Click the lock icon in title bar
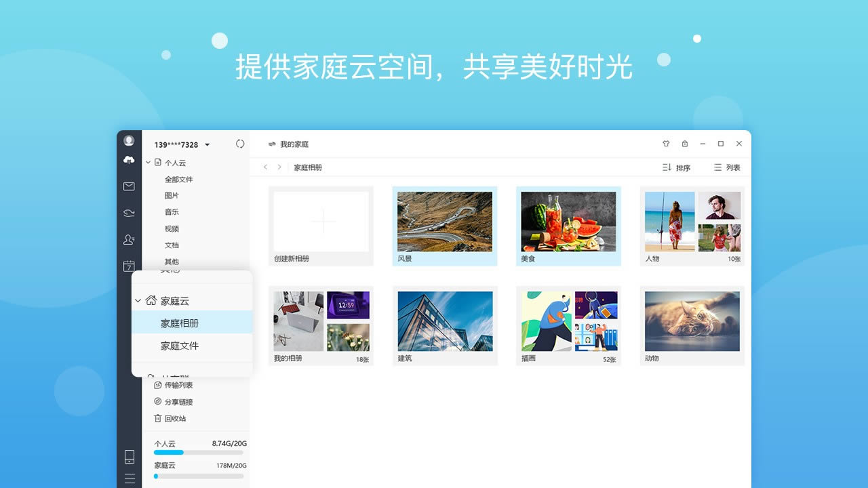The height and width of the screenshot is (488, 868). [x=685, y=144]
